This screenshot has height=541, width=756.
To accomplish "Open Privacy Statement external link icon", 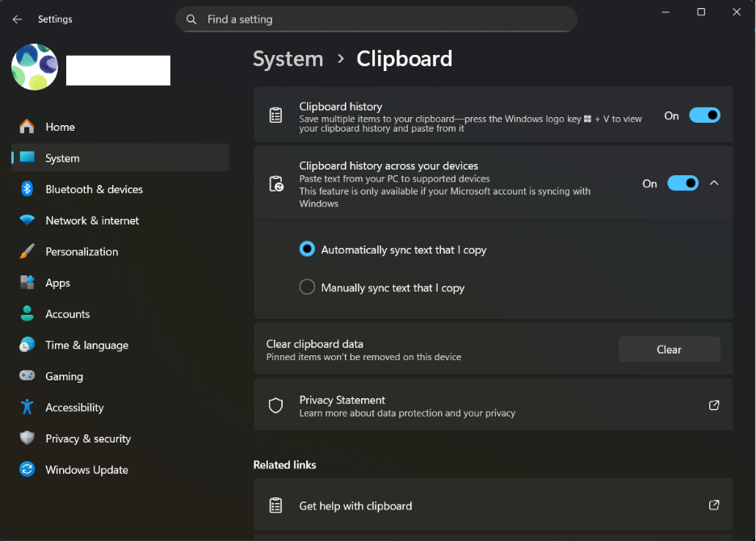I will (714, 405).
